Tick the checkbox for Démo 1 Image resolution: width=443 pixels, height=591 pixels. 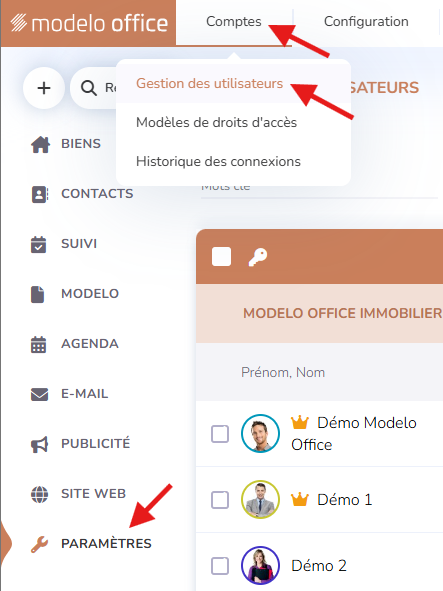(220, 500)
